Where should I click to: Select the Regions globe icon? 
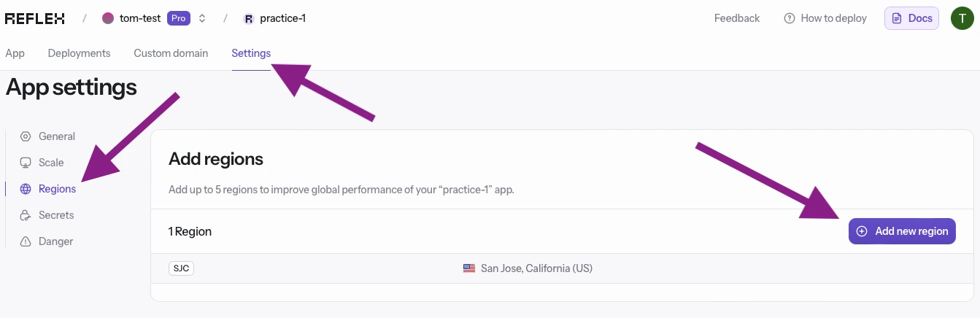click(26, 189)
